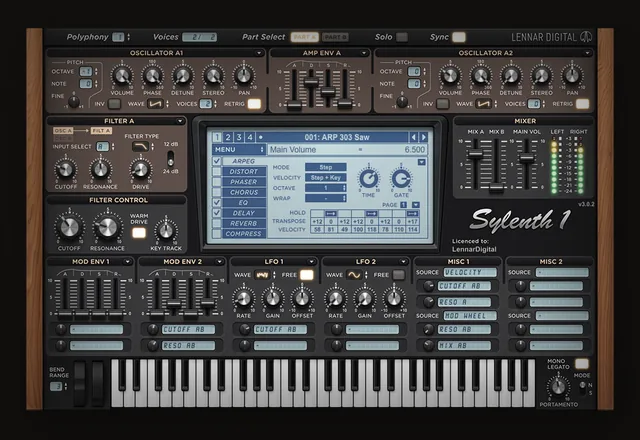Click the LFO 1 wave shape display

(x=262, y=275)
